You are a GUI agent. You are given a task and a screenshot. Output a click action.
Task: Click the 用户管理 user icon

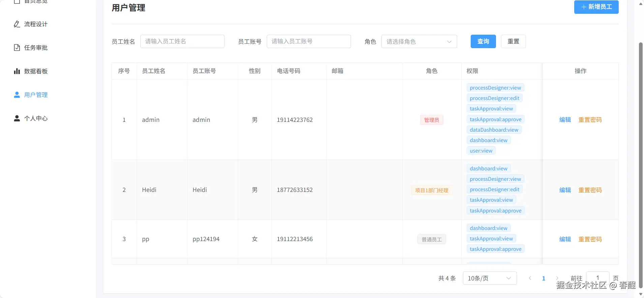tap(17, 95)
